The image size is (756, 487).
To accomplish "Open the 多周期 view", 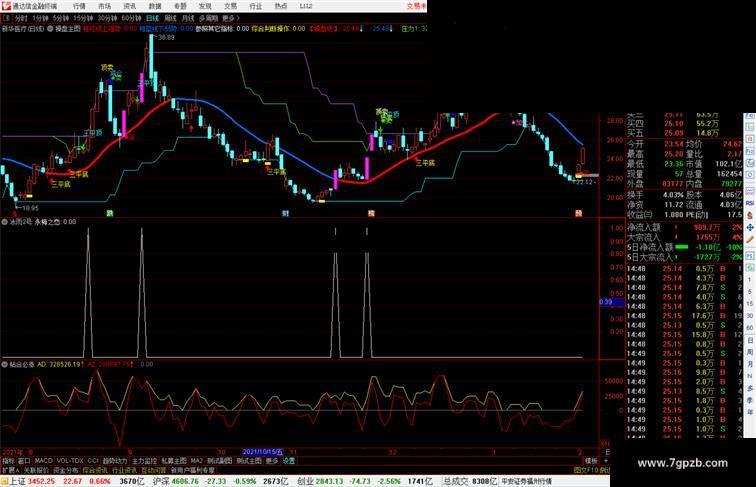I will 208,18.
